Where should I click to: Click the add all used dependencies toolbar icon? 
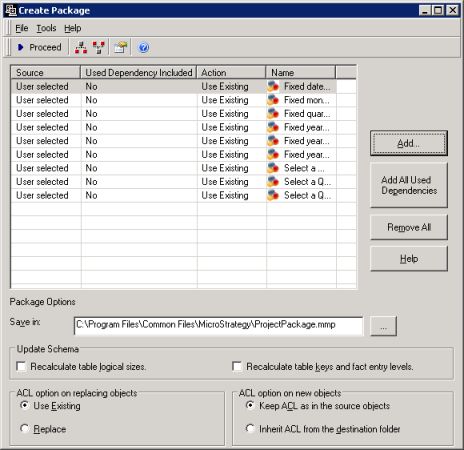point(81,47)
